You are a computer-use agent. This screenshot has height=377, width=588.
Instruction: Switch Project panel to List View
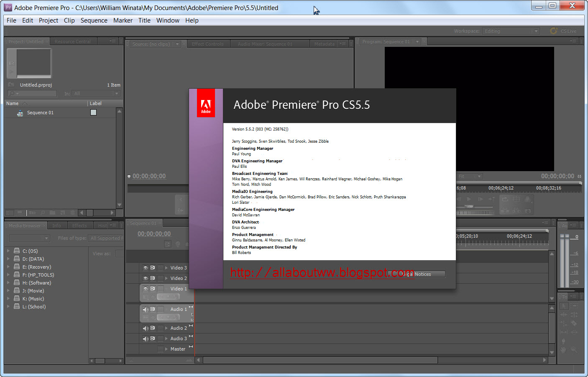click(10, 213)
